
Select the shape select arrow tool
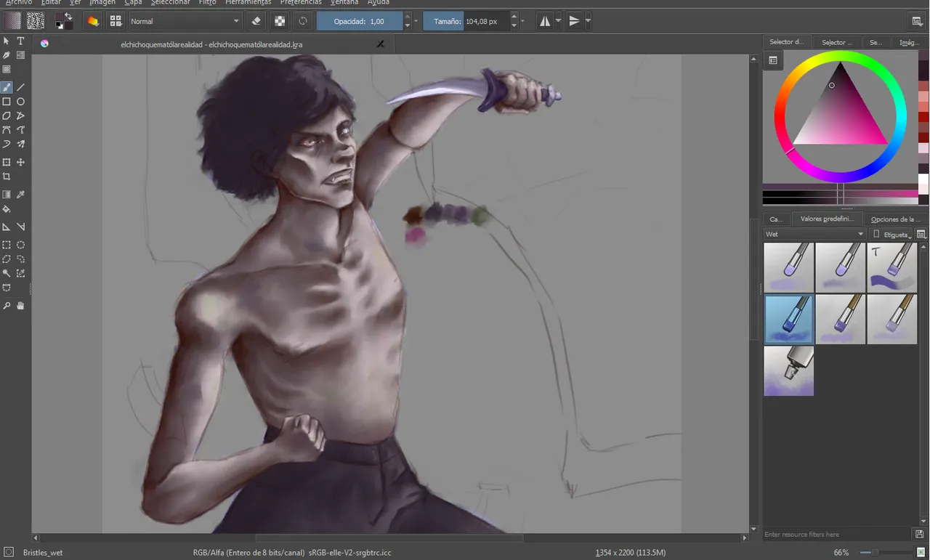pyautogui.click(x=7, y=41)
